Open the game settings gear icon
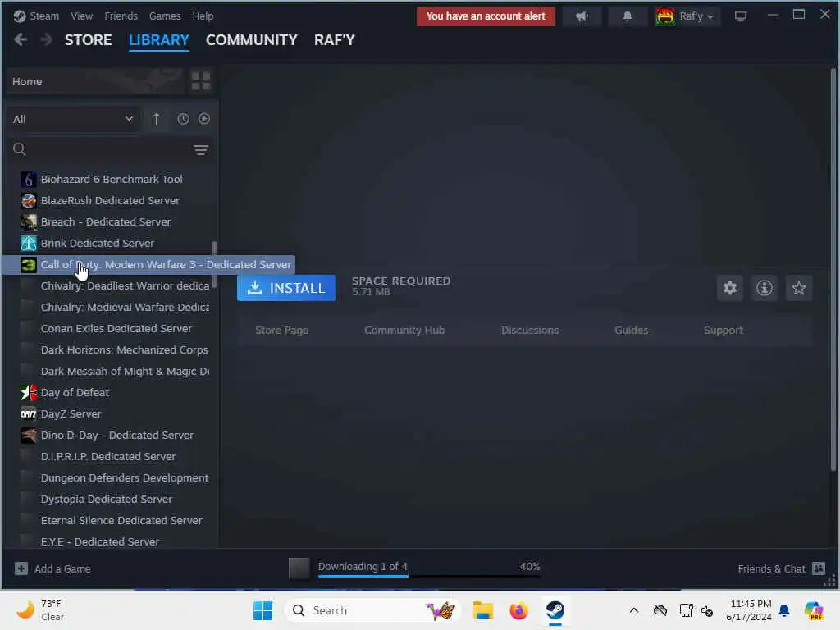840x630 pixels. click(729, 288)
